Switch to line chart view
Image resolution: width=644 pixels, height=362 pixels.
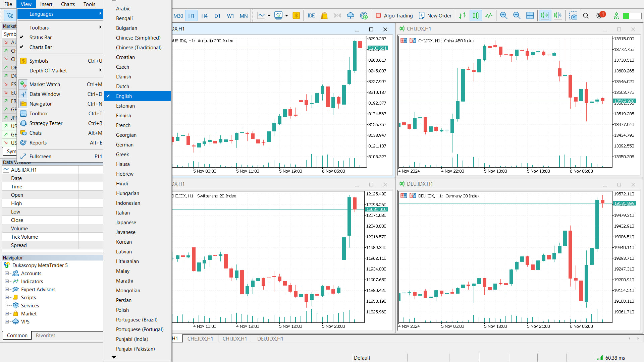pos(489,15)
